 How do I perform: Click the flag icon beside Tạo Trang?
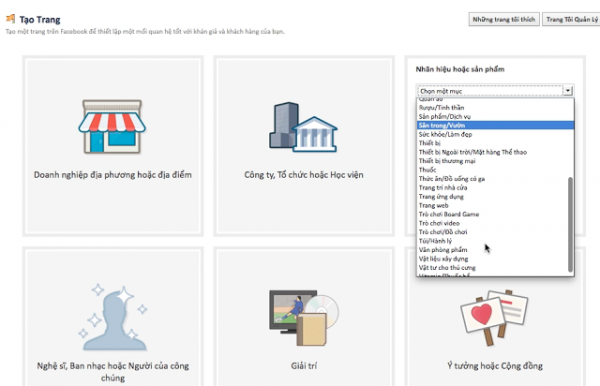tap(11, 19)
